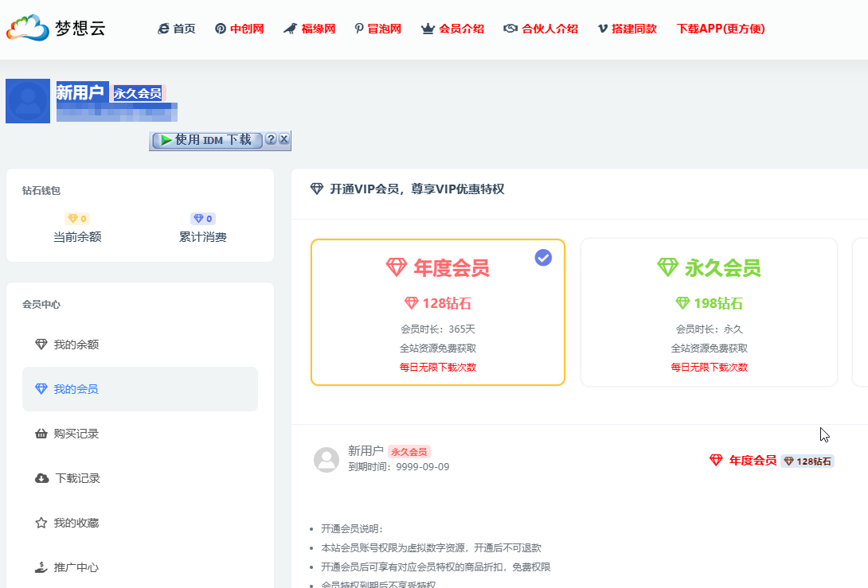Click the bird icon beside 福缘网
Image resolution: width=868 pixels, height=588 pixels.
pyautogui.click(x=290, y=29)
